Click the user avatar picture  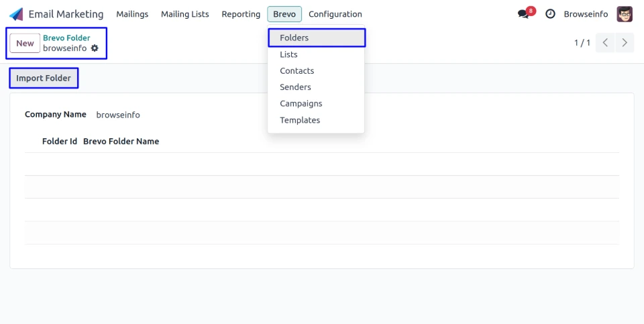click(x=625, y=14)
